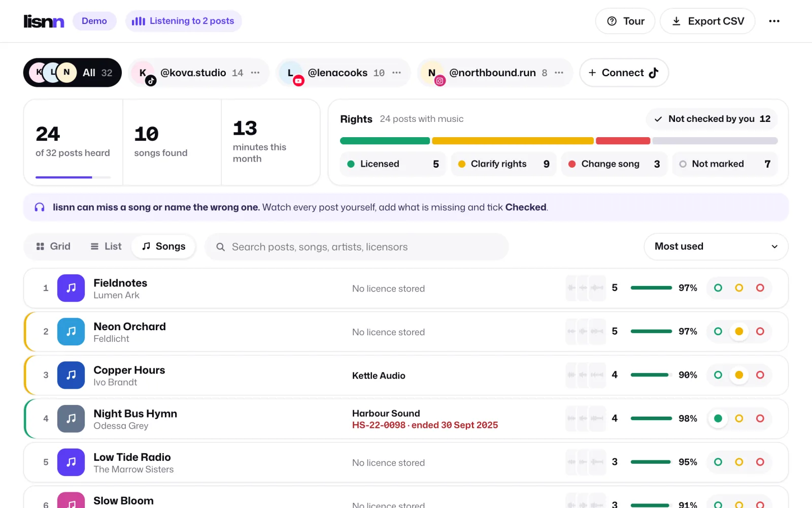Click the Low Tide Radio music note icon

click(71, 462)
